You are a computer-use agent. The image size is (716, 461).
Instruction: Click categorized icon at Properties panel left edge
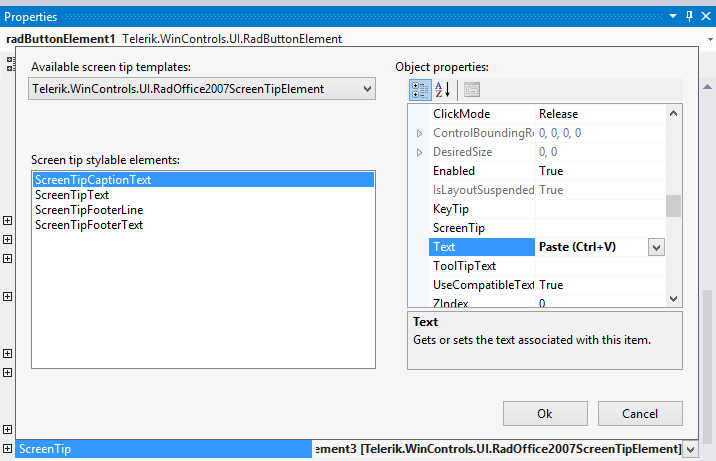(10, 64)
